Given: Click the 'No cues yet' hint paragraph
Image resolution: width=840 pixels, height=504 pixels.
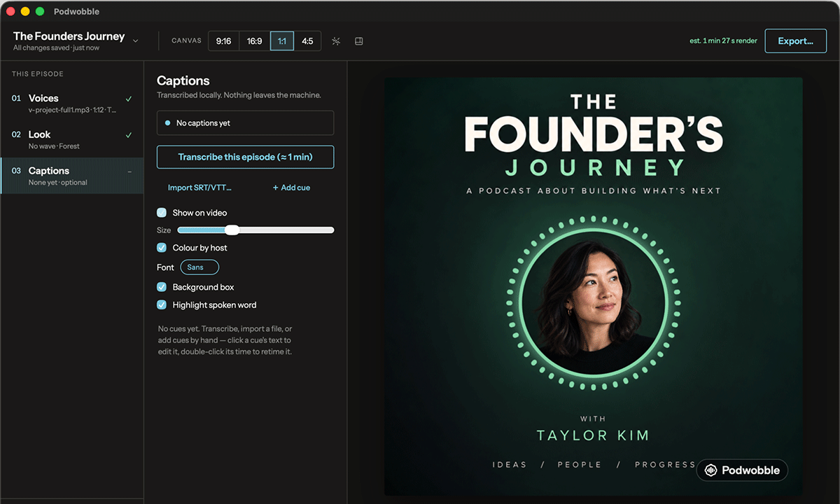Looking at the screenshot, I should 225,340.
